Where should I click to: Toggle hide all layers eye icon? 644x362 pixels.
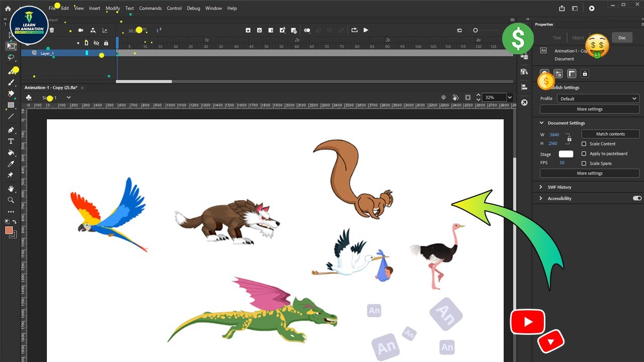click(96, 43)
